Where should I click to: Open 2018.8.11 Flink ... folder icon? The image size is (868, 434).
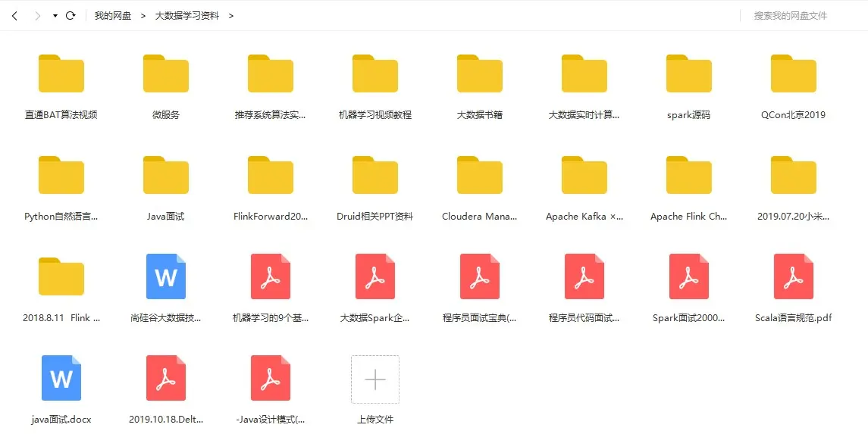coord(61,276)
